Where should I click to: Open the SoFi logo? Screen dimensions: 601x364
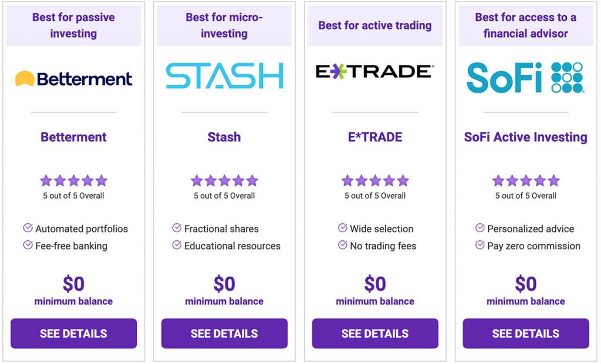pyautogui.click(x=525, y=77)
